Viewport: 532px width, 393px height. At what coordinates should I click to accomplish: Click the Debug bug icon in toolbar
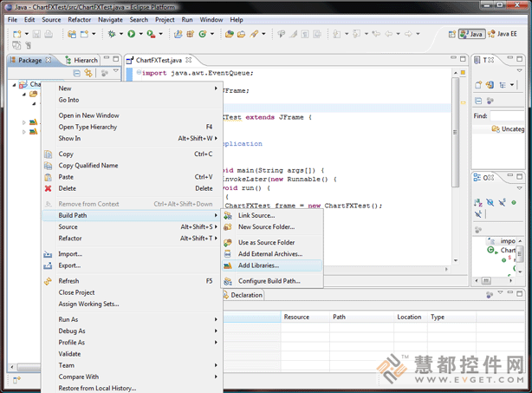[112, 34]
